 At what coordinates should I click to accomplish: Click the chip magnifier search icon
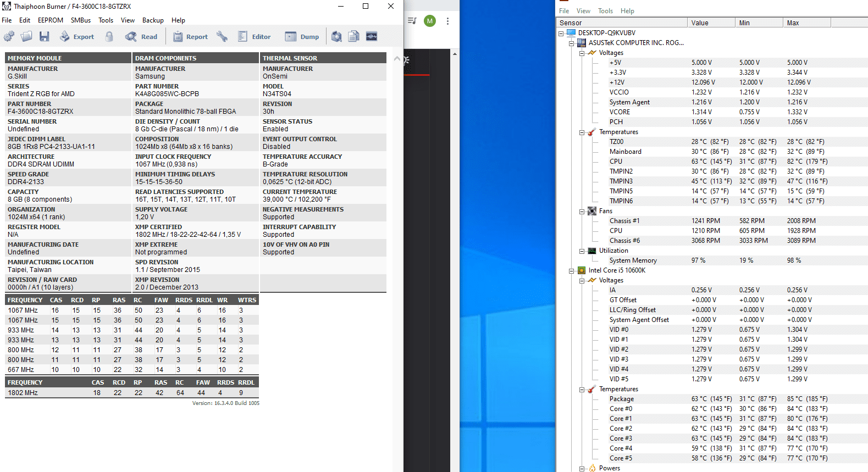pos(336,36)
